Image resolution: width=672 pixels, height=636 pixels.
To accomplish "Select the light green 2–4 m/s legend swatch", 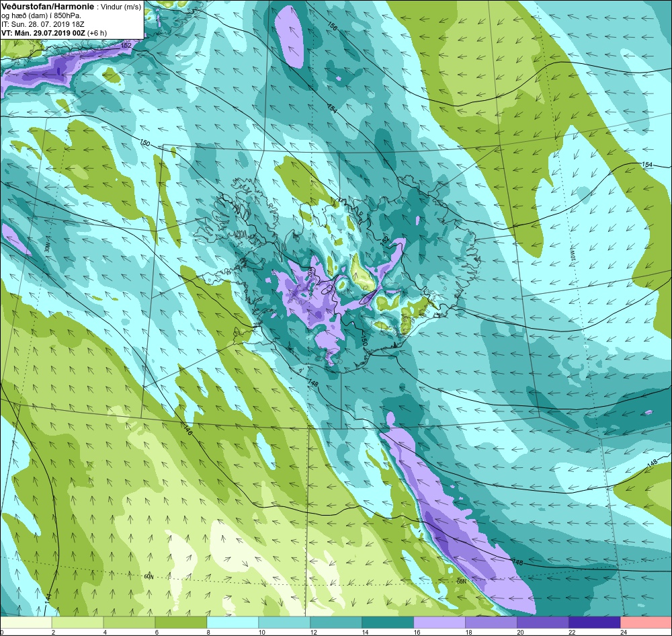I will tap(77, 623).
